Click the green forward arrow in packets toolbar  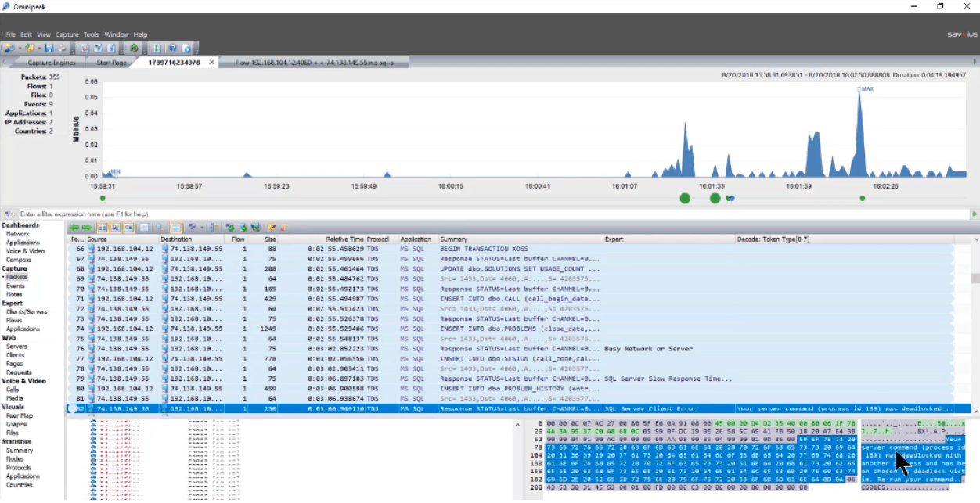85,228
